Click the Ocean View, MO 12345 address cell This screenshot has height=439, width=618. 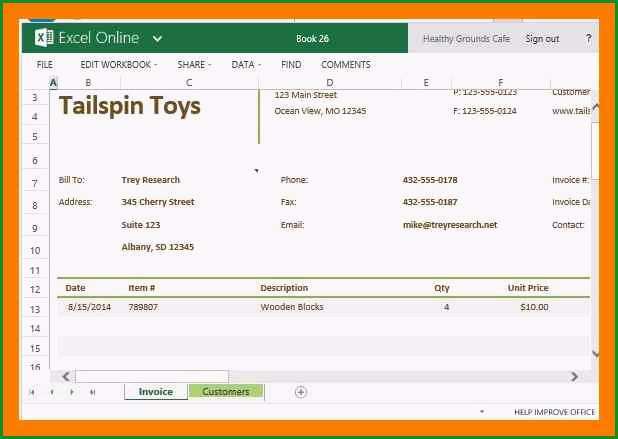point(320,111)
